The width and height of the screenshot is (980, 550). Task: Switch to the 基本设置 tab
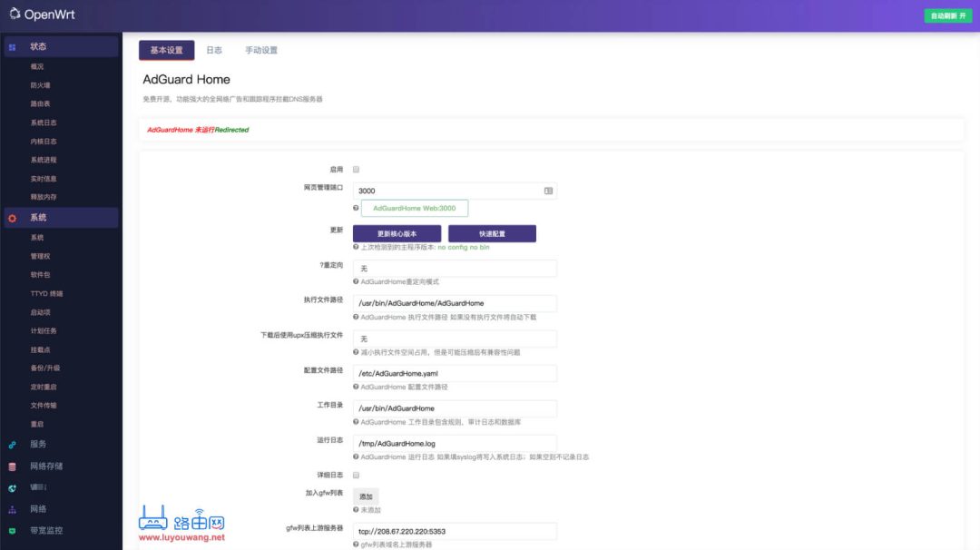click(x=166, y=50)
